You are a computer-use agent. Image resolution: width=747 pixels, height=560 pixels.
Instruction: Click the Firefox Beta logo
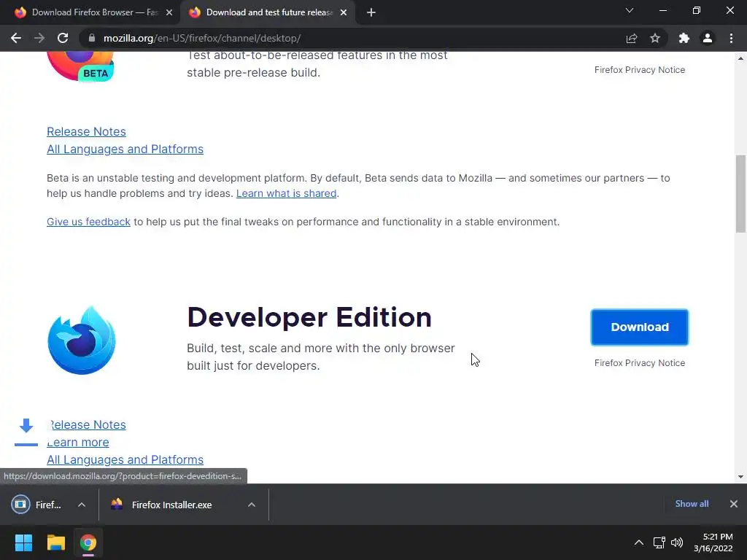pos(80,66)
